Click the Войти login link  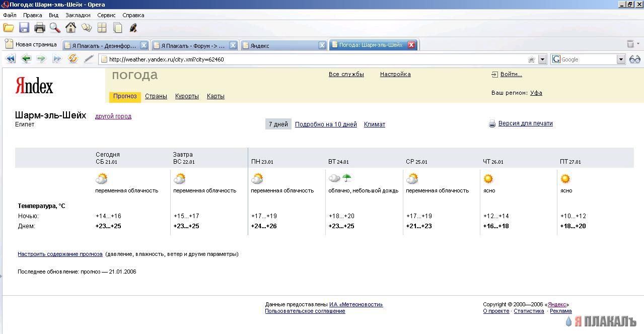tap(511, 74)
